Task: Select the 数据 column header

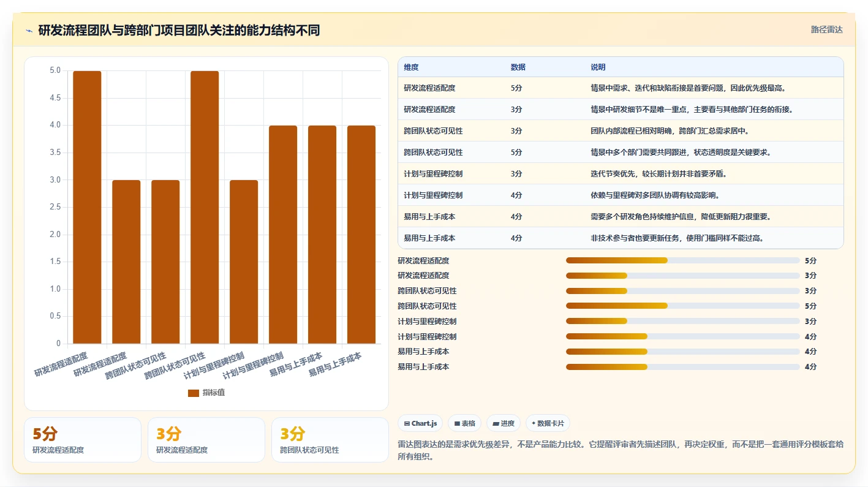Action: (x=518, y=67)
